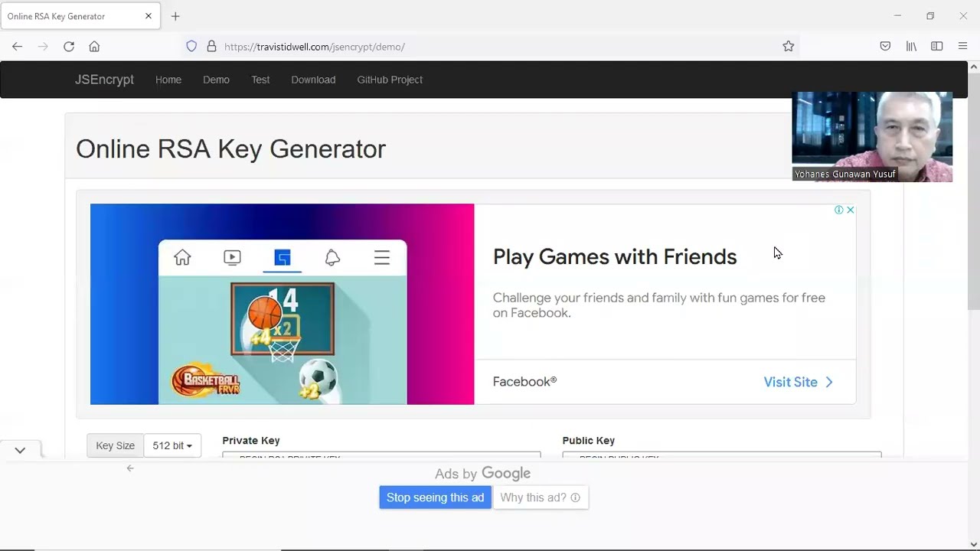Open a new browser tab
The height and width of the screenshot is (551, 980).
click(175, 16)
